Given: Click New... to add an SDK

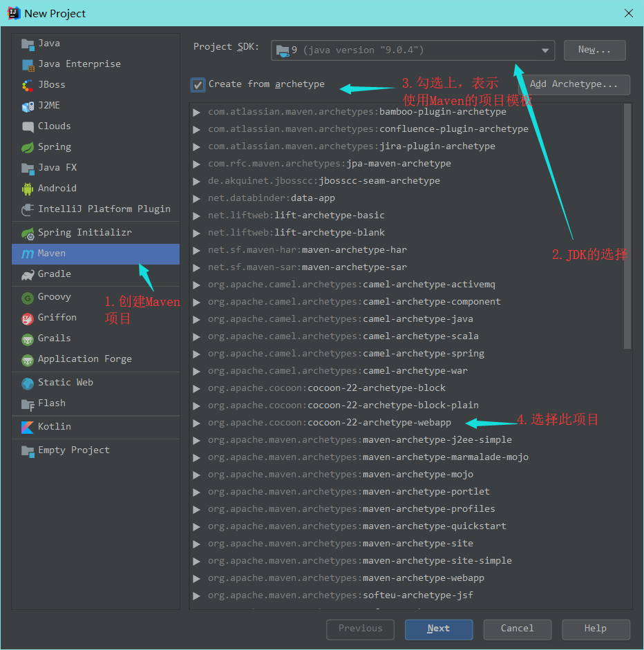Looking at the screenshot, I should (595, 50).
